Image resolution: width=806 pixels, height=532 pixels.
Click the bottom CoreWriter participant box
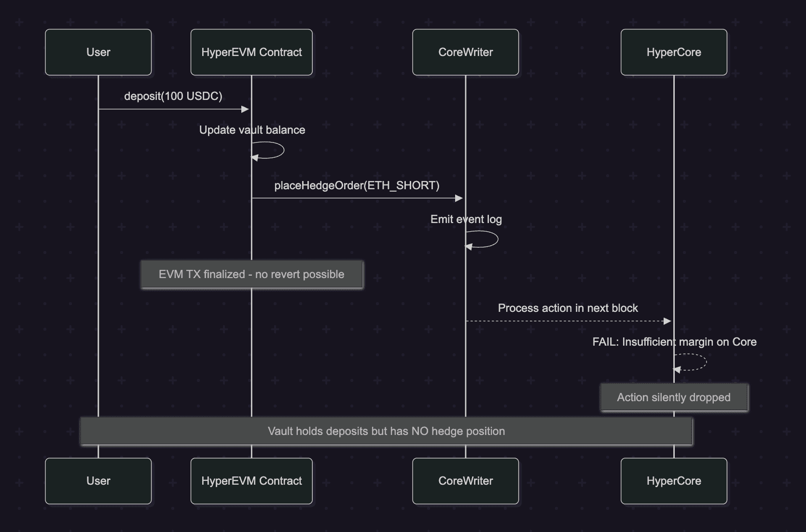pyautogui.click(x=465, y=481)
